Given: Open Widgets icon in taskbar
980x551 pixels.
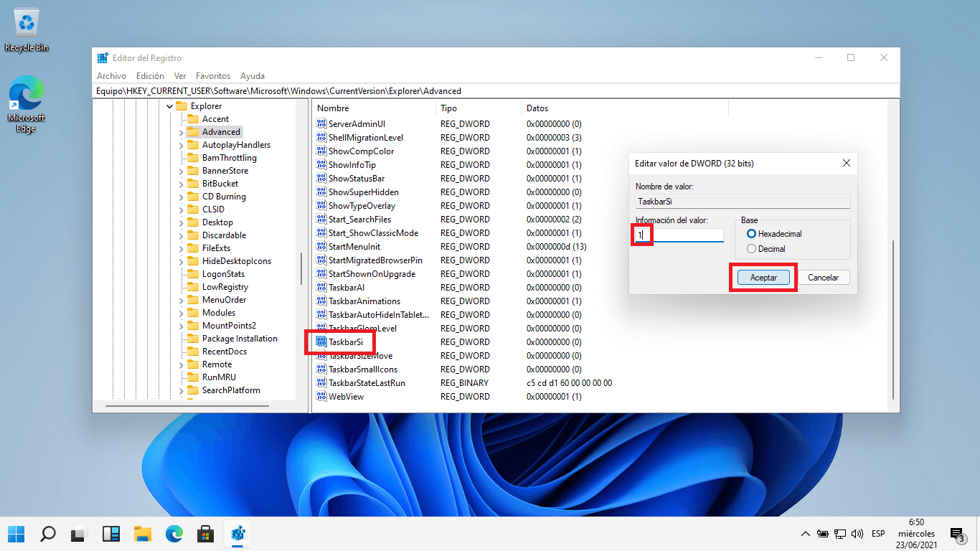Looking at the screenshot, I should tap(111, 534).
